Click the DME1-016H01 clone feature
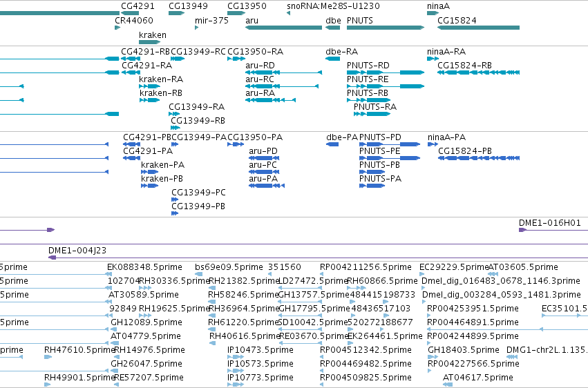The width and height of the screenshot is (588, 388). tap(553, 230)
